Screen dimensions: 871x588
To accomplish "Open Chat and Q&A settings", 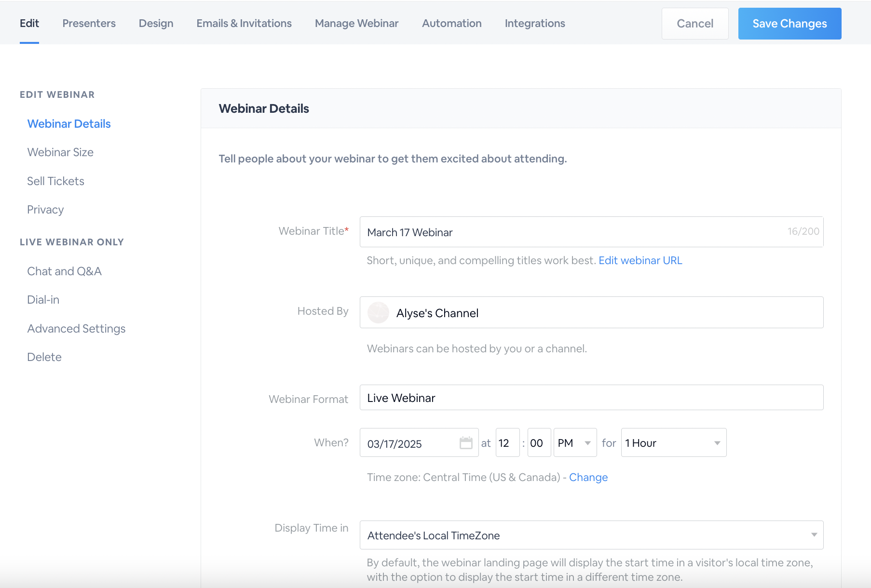I will (x=64, y=271).
